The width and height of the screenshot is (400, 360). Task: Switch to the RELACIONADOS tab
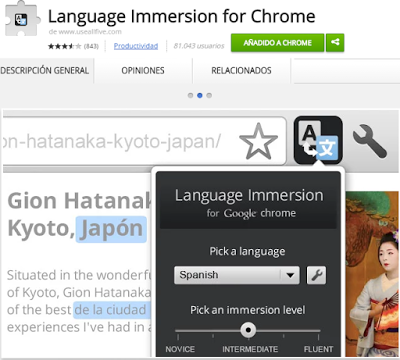tap(241, 70)
